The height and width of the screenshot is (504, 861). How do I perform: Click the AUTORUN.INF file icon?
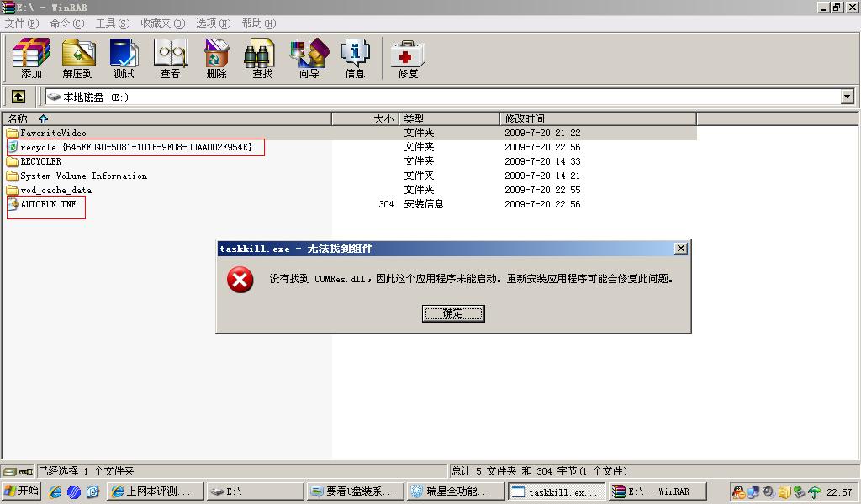click(13, 204)
